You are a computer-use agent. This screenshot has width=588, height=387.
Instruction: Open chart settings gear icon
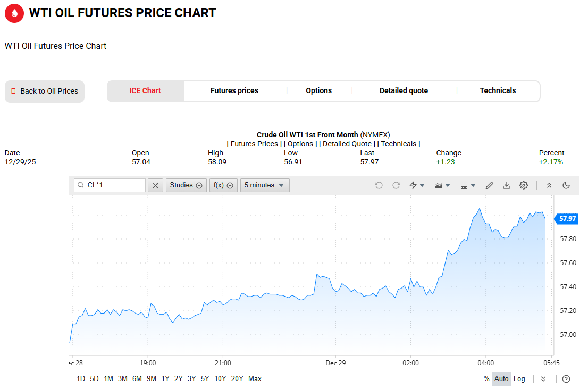(x=524, y=185)
